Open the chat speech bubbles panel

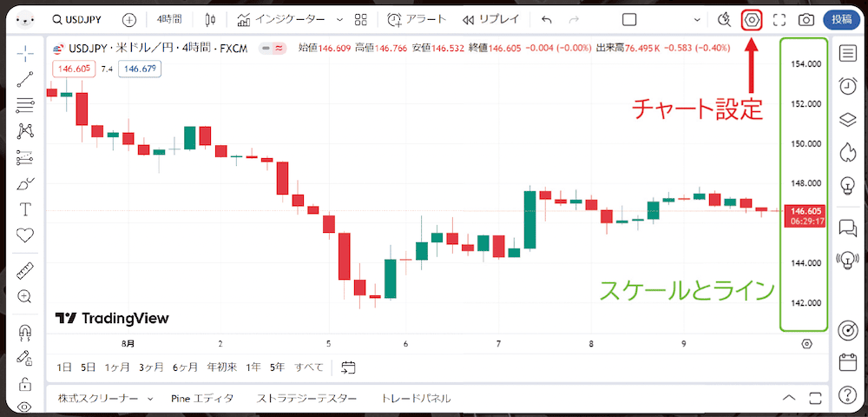847,227
